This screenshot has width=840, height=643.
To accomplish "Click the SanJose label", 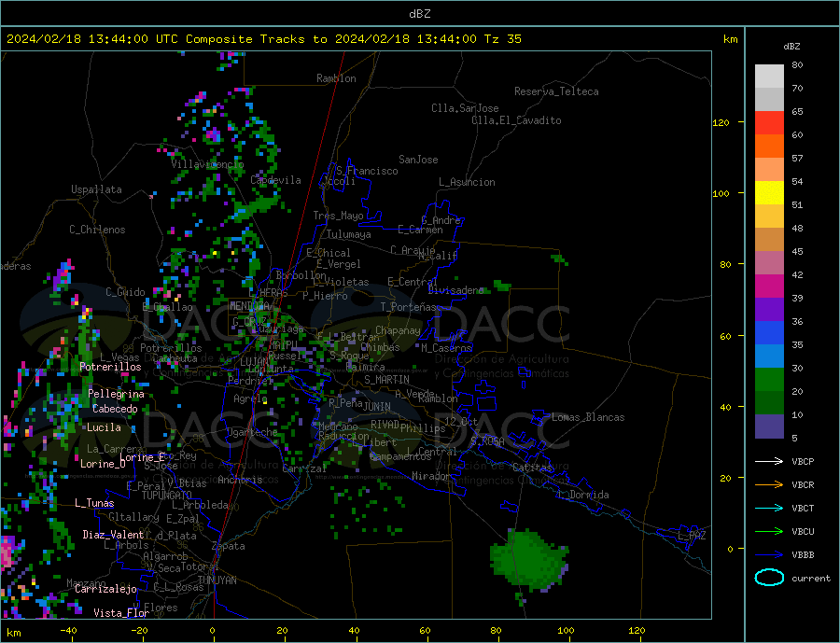I will point(418,160).
